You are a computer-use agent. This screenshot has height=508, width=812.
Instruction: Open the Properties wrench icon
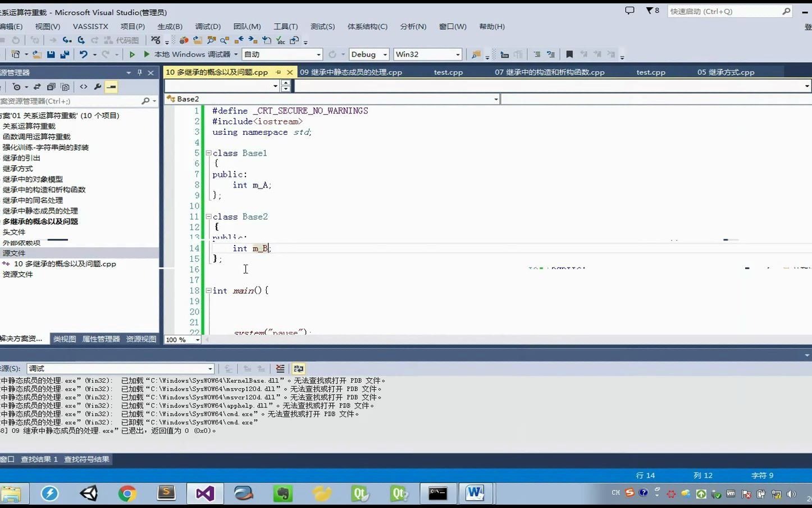pyautogui.click(x=98, y=87)
